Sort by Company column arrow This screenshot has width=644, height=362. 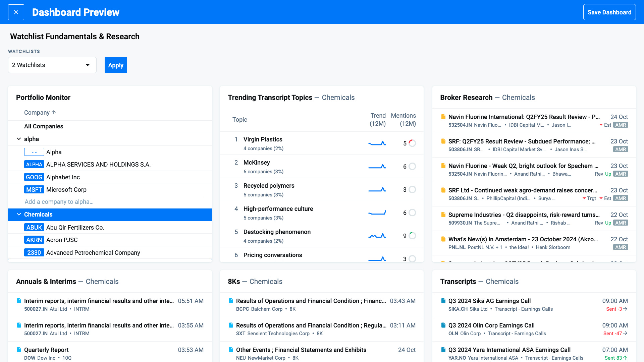[x=54, y=113]
